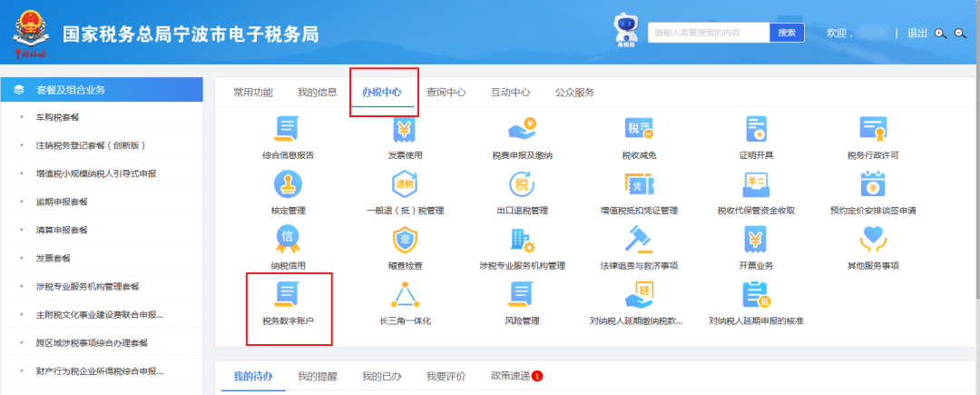
Task: Open 政策速递 tab with notification badge
Action: pyautogui.click(x=517, y=376)
